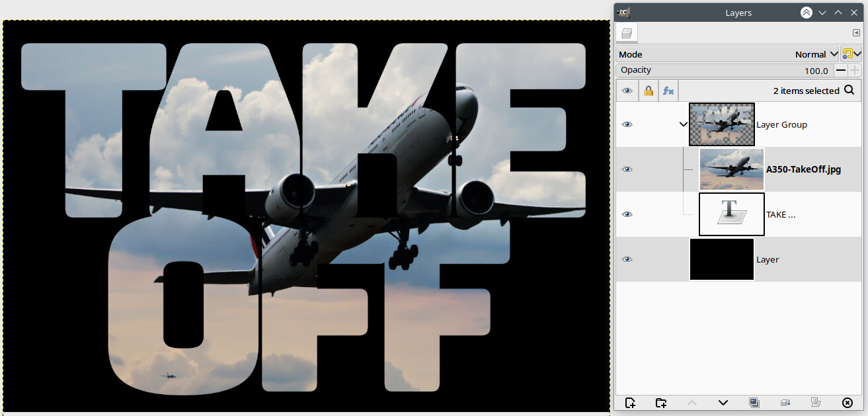The width and height of the screenshot is (868, 416).
Task: Select the TAKE text layer thumbnail
Action: pos(732,214)
